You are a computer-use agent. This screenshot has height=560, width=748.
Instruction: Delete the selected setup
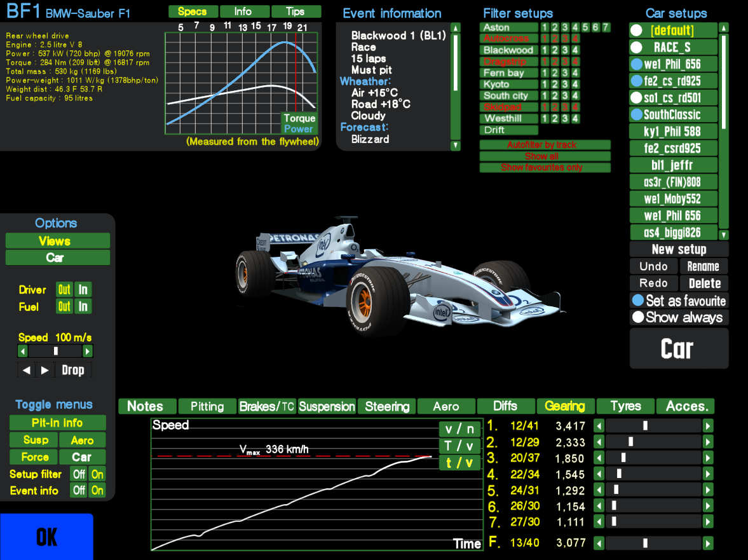tap(704, 283)
